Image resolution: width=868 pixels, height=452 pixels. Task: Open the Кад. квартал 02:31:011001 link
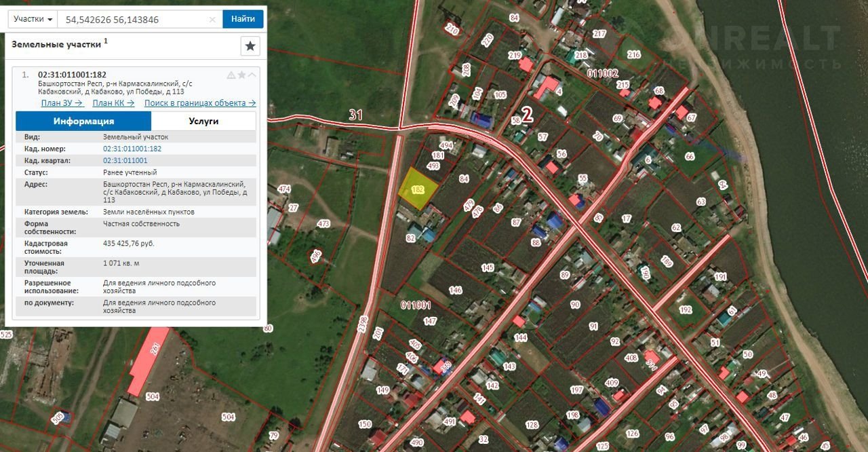125,161
